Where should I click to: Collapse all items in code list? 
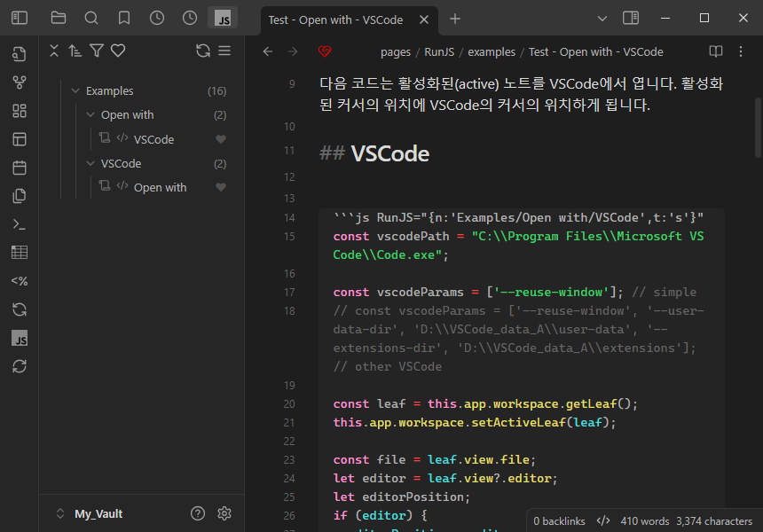tap(54, 51)
